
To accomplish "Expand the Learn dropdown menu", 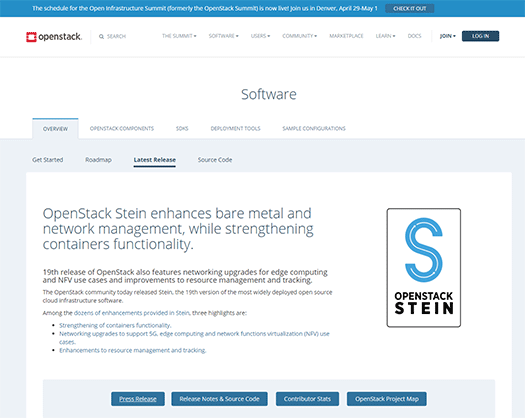I will (385, 36).
